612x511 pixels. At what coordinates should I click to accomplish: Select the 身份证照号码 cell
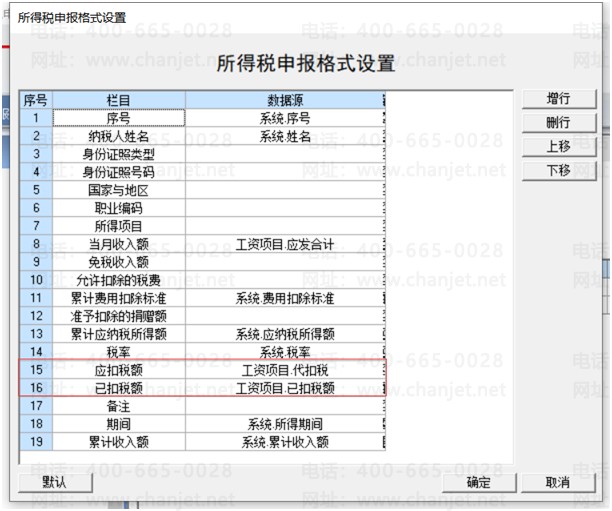119,172
